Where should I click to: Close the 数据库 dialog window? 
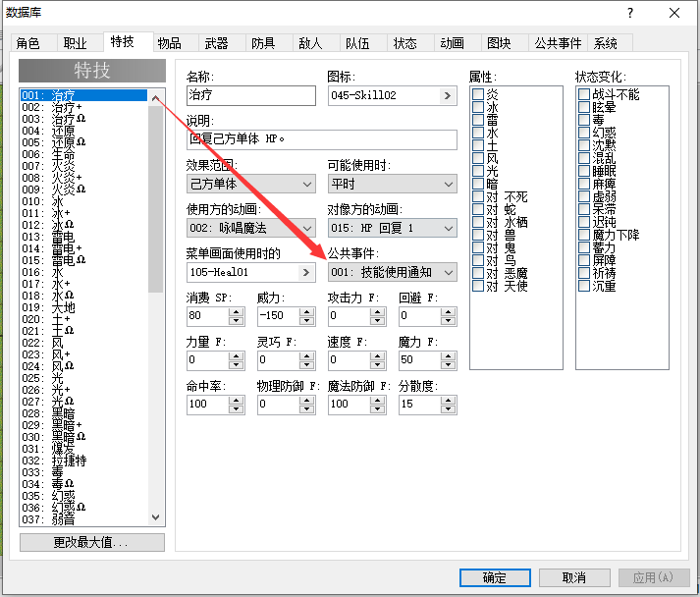click(674, 13)
